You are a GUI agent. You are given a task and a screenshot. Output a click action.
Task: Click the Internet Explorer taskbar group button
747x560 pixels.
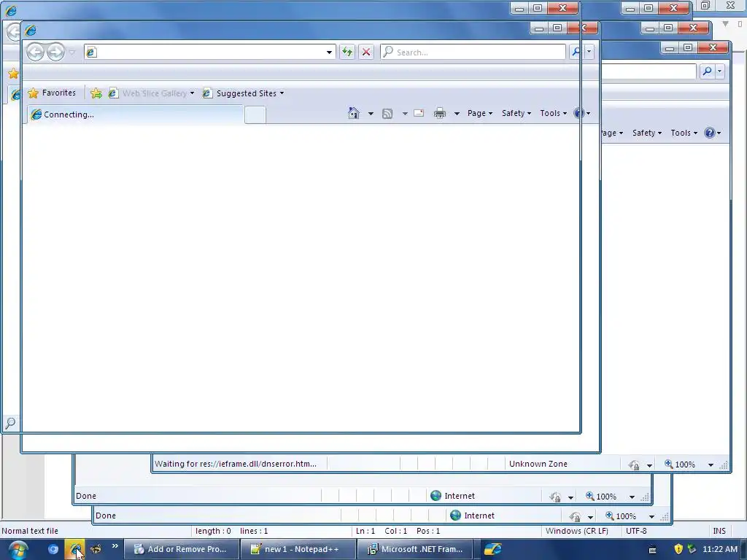pyautogui.click(x=492, y=549)
